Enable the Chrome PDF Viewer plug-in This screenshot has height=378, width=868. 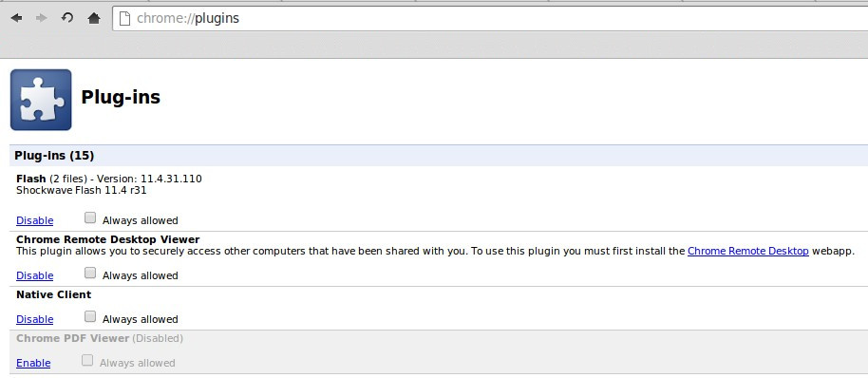[x=33, y=363]
